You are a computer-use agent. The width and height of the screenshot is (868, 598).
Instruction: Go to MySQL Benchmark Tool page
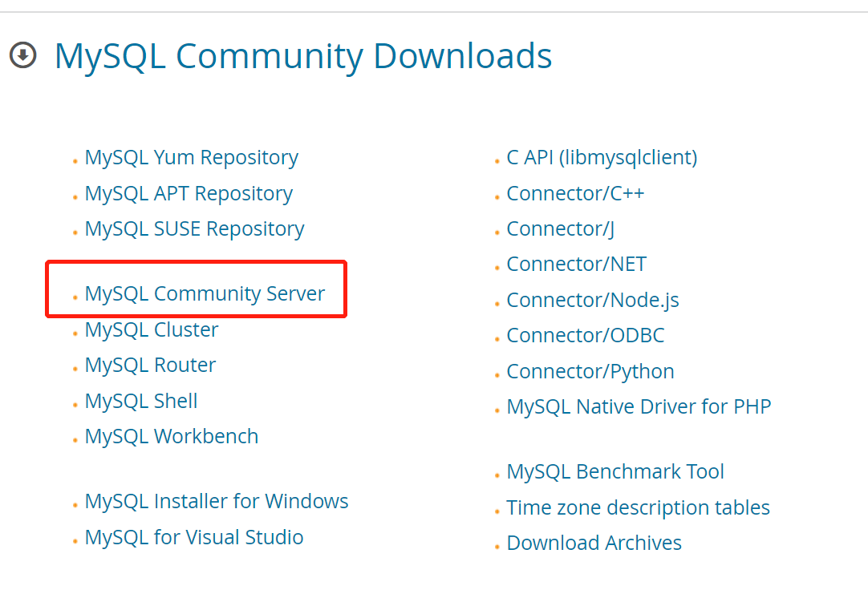pos(615,472)
